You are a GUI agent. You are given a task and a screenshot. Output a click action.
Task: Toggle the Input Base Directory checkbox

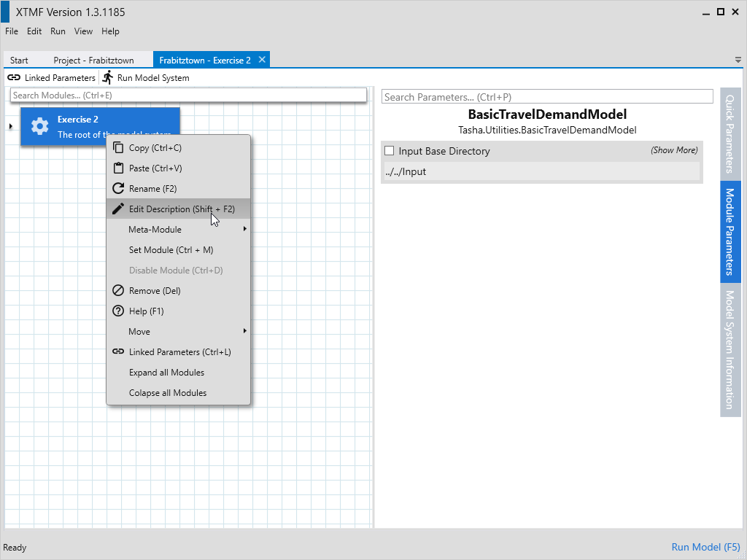pyautogui.click(x=390, y=151)
